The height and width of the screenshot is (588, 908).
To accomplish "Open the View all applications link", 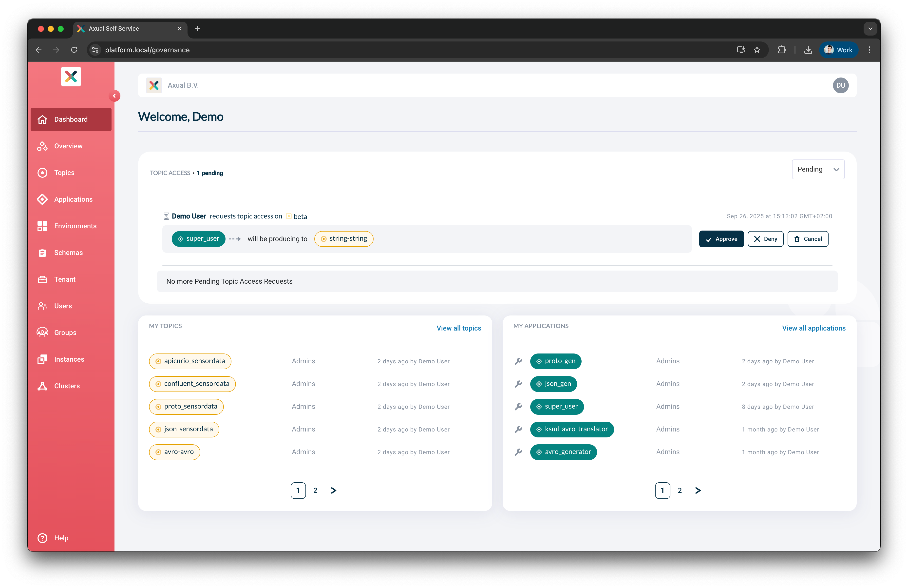I will pyautogui.click(x=813, y=328).
